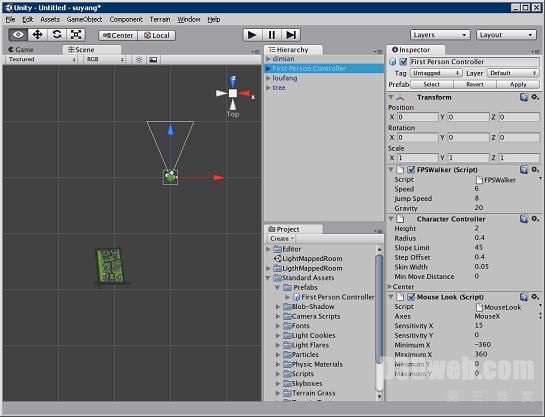Click the Position X input field

pyautogui.click(x=417, y=117)
